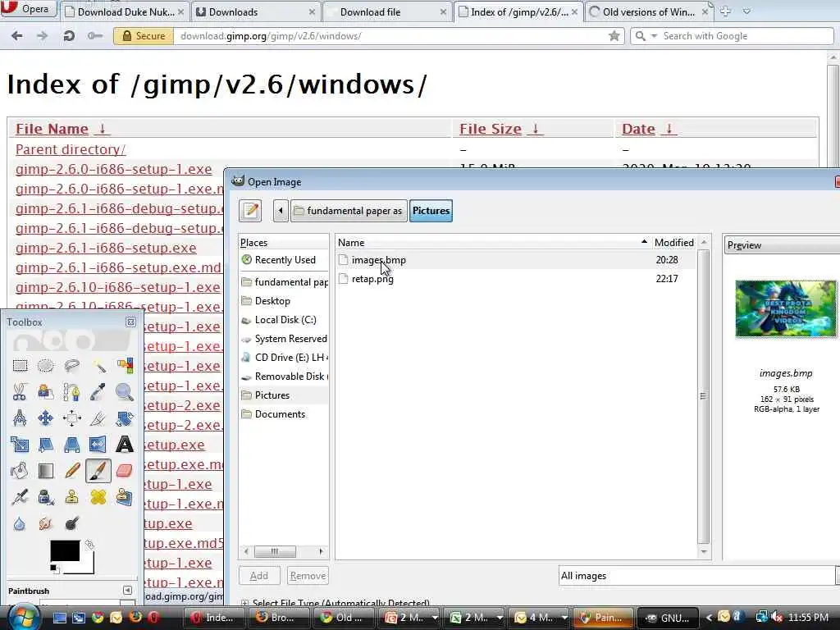Reset colors to default black and white

click(53, 568)
